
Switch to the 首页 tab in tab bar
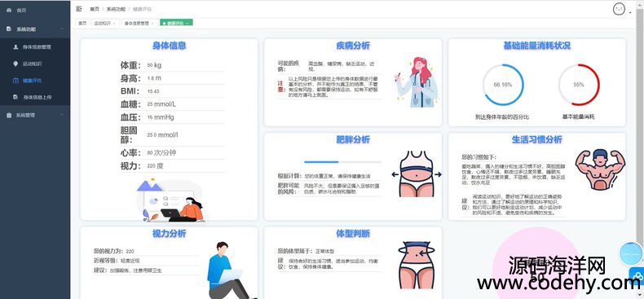click(x=83, y=24)
